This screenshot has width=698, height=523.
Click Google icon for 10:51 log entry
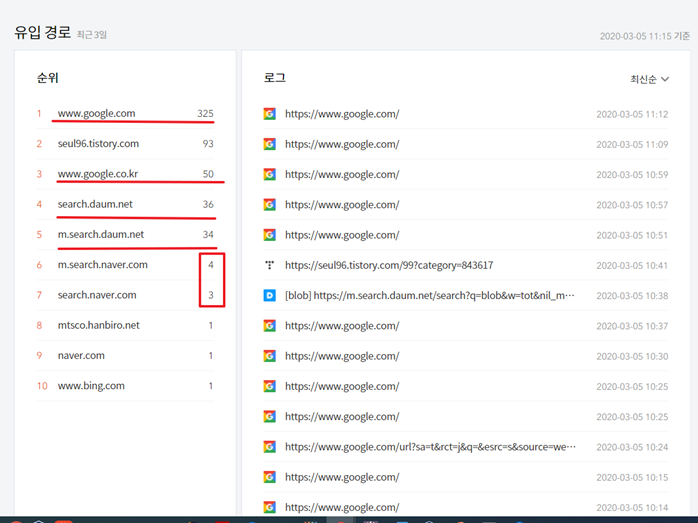269,235
